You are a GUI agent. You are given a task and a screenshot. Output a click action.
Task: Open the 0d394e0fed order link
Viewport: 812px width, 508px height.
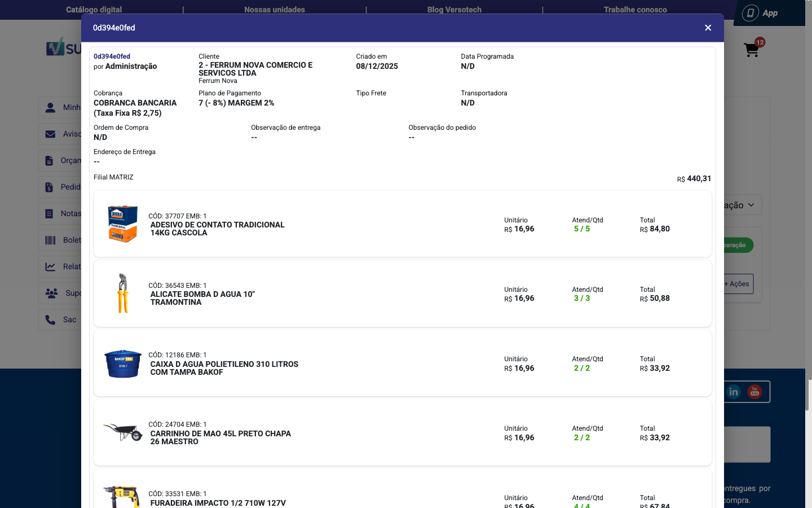111,56
